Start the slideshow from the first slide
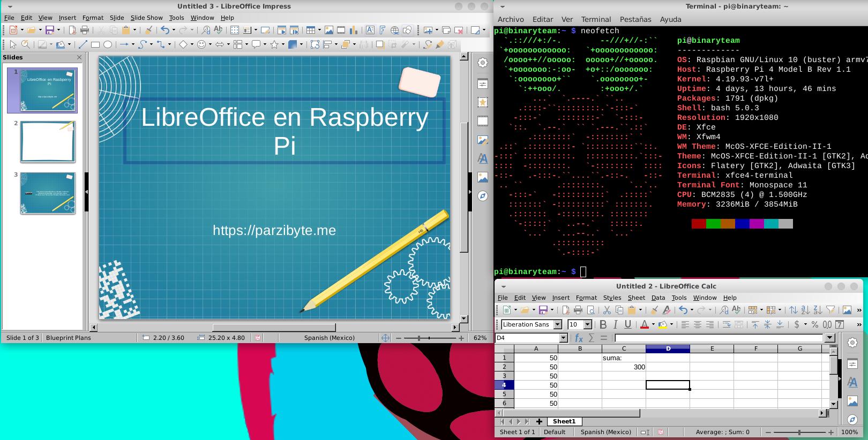The height and width of the screenshot is (440, 868). pyautogui.click(x=281, y=30)
